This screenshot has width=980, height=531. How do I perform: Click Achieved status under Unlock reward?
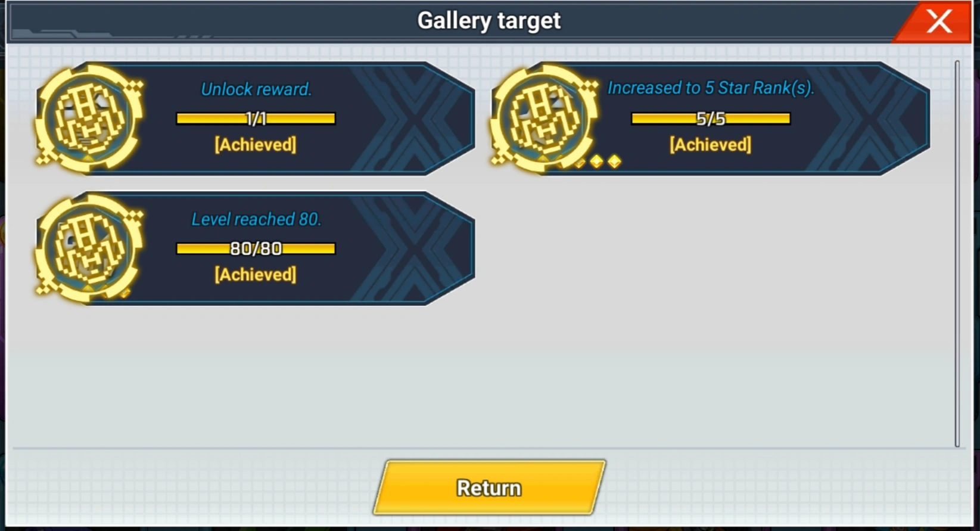[x=256, y=145]
